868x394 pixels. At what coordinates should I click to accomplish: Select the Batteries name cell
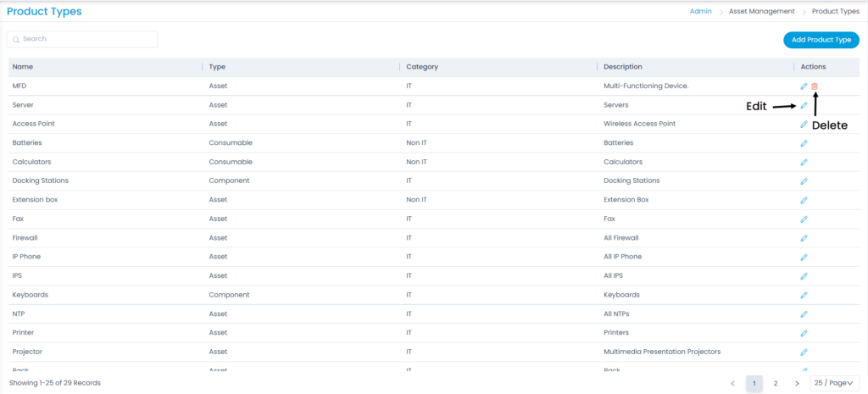pos(27,142)
